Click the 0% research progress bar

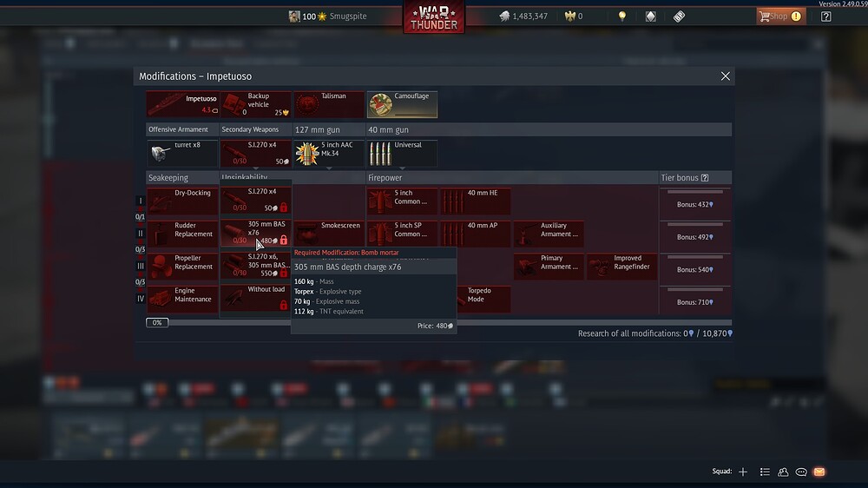[x=438, y=322]
